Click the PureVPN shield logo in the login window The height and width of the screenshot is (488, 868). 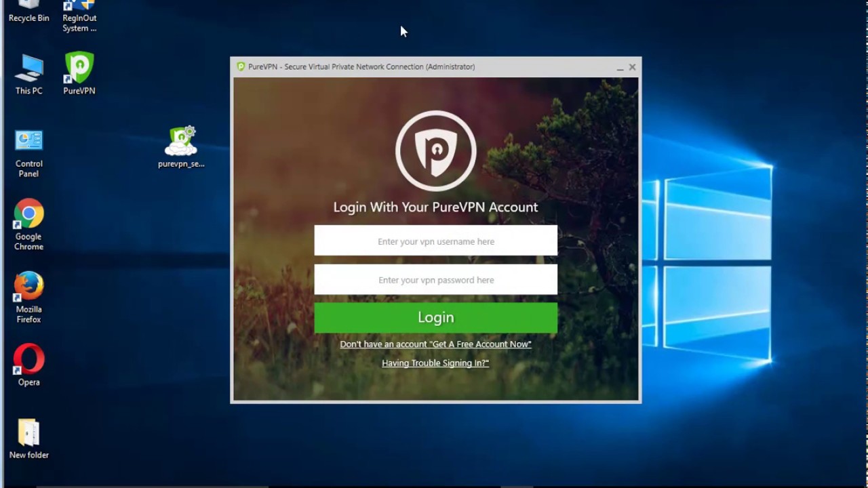(x=435, y=150)
